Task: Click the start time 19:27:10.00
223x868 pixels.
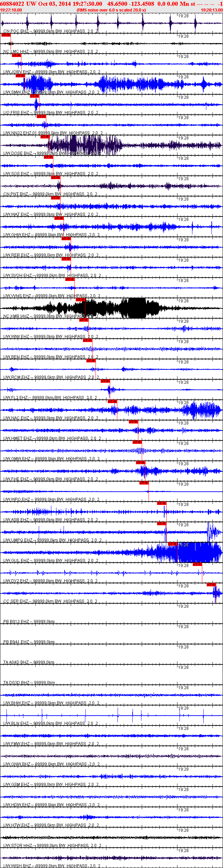Action: click(11, 10)
